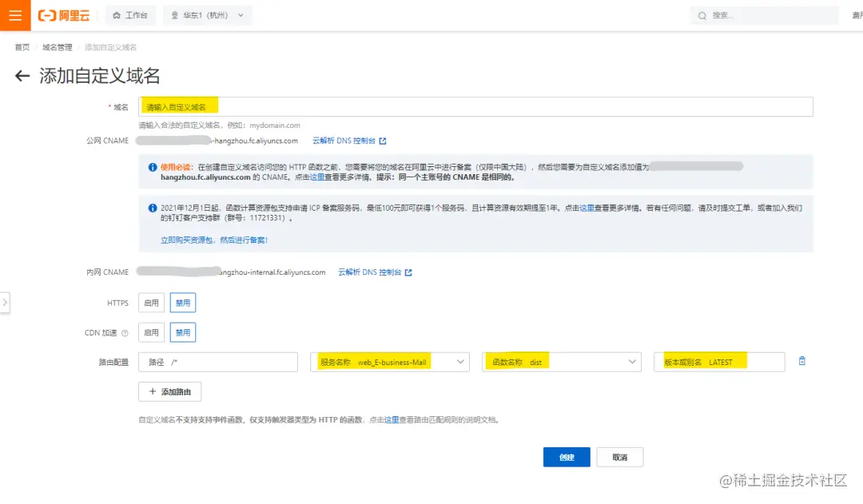
Task: Click the blue 创建 button
Action: 567,457
